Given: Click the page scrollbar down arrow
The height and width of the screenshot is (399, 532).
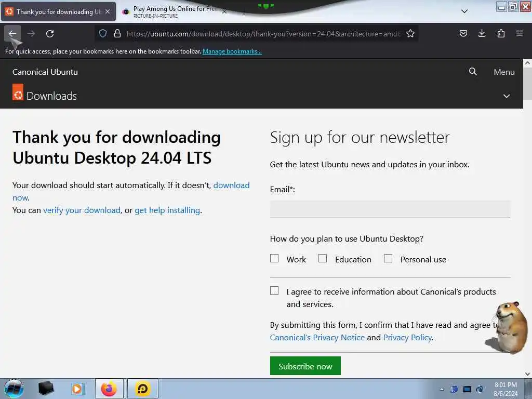Looking at the screenshot, I should click(x=527, y=374).
